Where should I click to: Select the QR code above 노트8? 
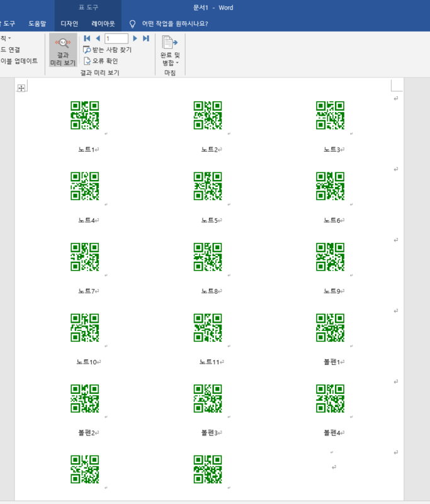[208, 257]
